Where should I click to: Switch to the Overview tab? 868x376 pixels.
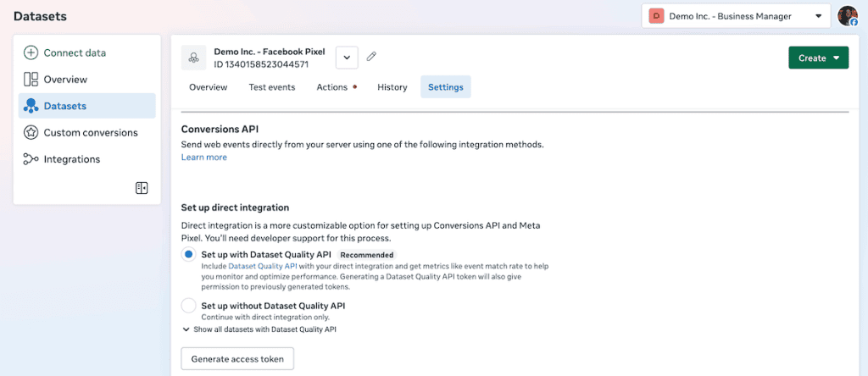(x=209, y=87)
